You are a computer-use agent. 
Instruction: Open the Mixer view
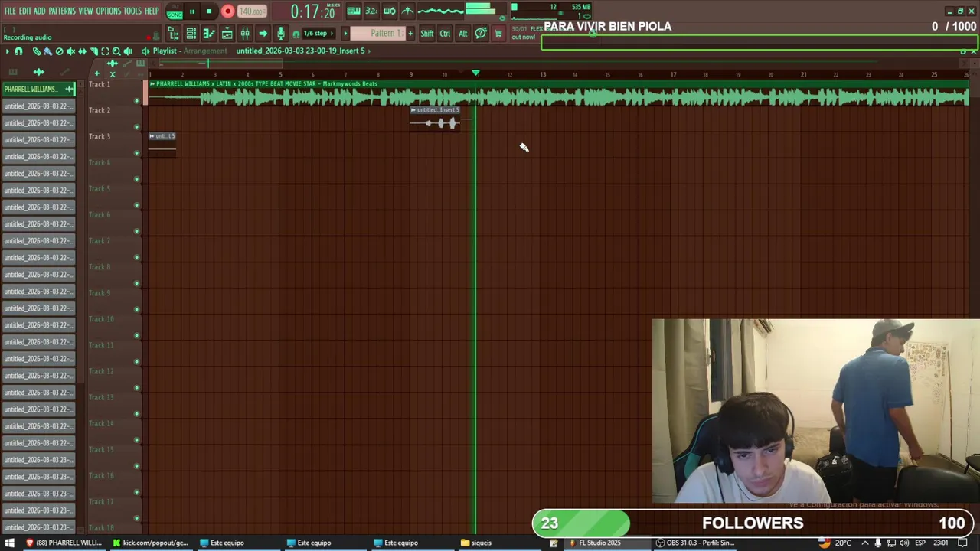pyautogui.click(x=245, y=34)
